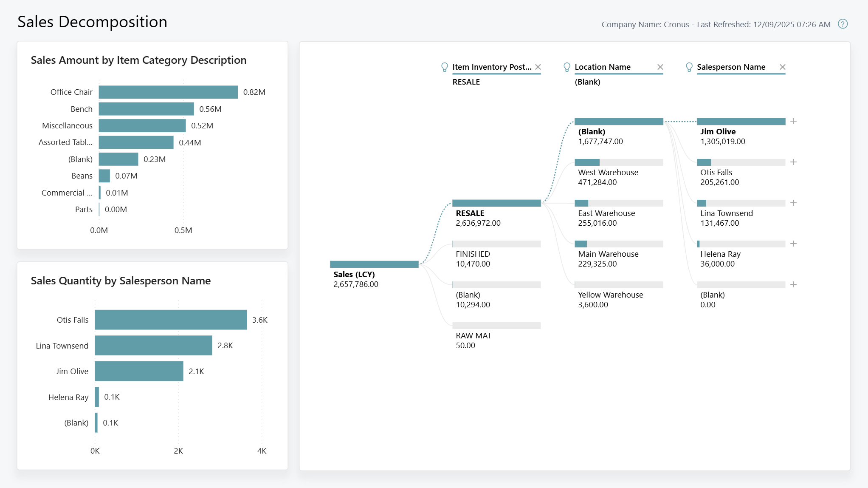The width and height of the screenshot is (868, 488).
Task: Click the lightbulb icon beside Location Name
Action: [x=566, y=67]
